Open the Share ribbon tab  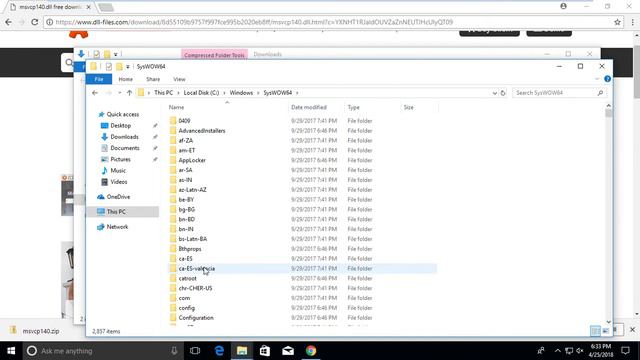153,79
